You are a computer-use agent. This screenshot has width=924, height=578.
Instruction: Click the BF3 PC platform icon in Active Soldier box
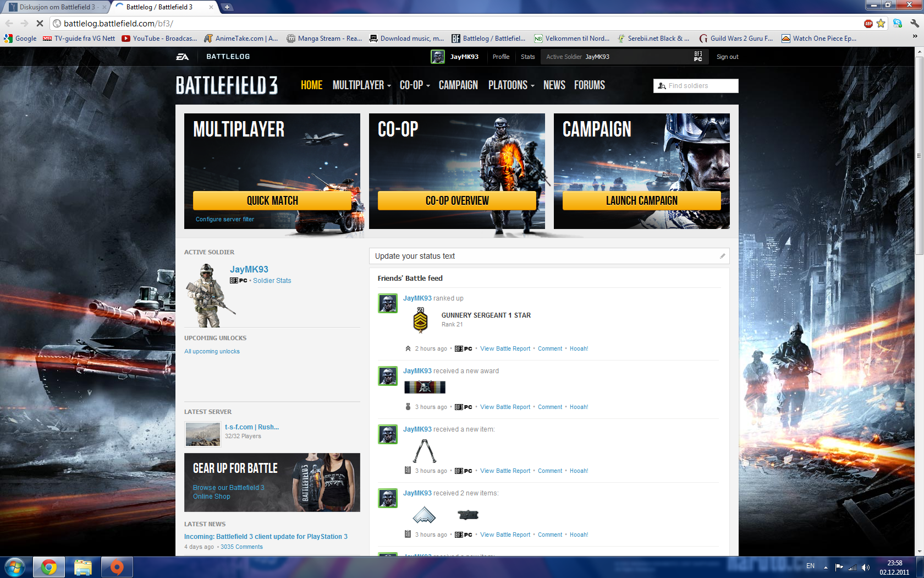click(698, 57)
